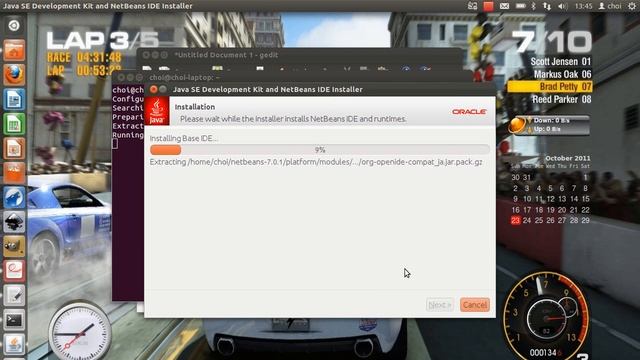Click the greyed-out Next button

click(x=440, y=304)
